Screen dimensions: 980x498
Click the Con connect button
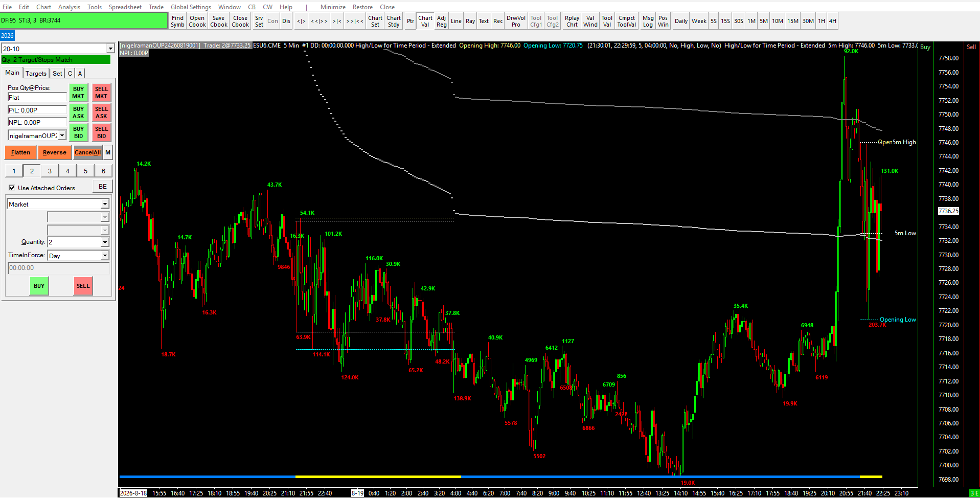(273, 21)
